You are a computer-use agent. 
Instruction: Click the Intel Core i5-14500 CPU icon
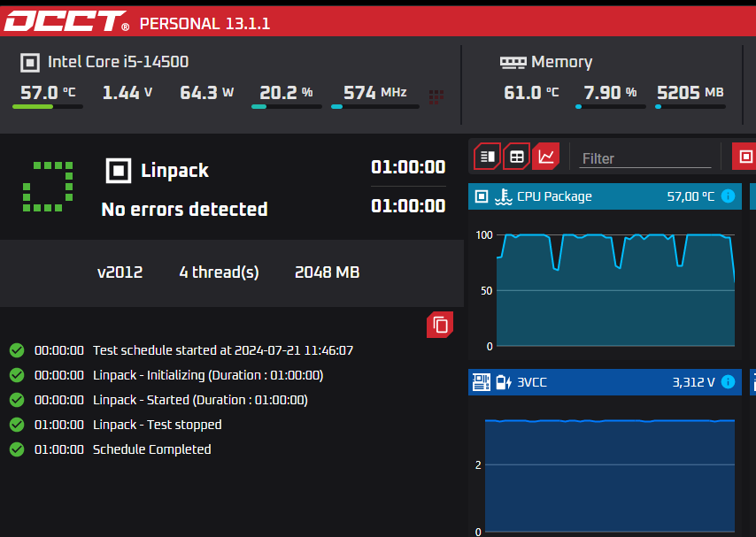click(x=30, y=62)
